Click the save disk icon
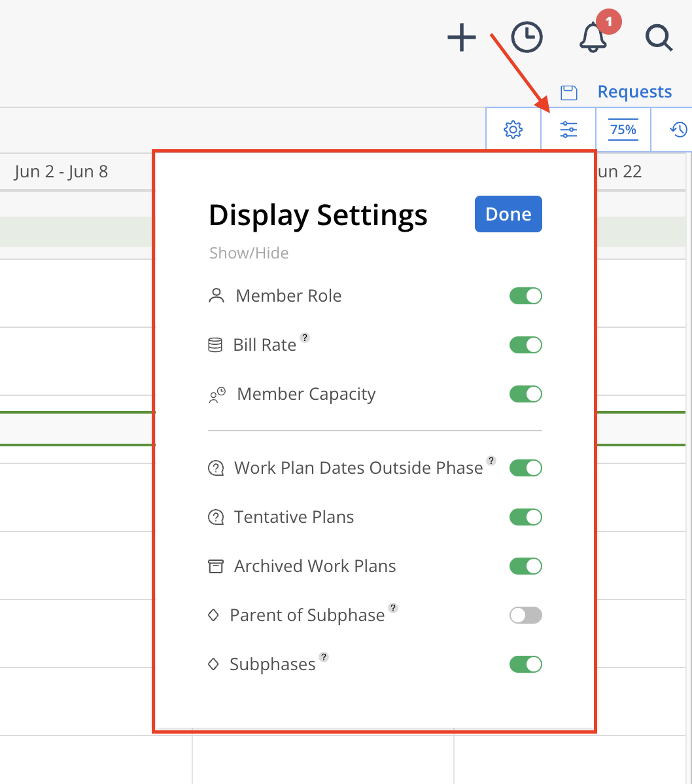 coord(568,92)
